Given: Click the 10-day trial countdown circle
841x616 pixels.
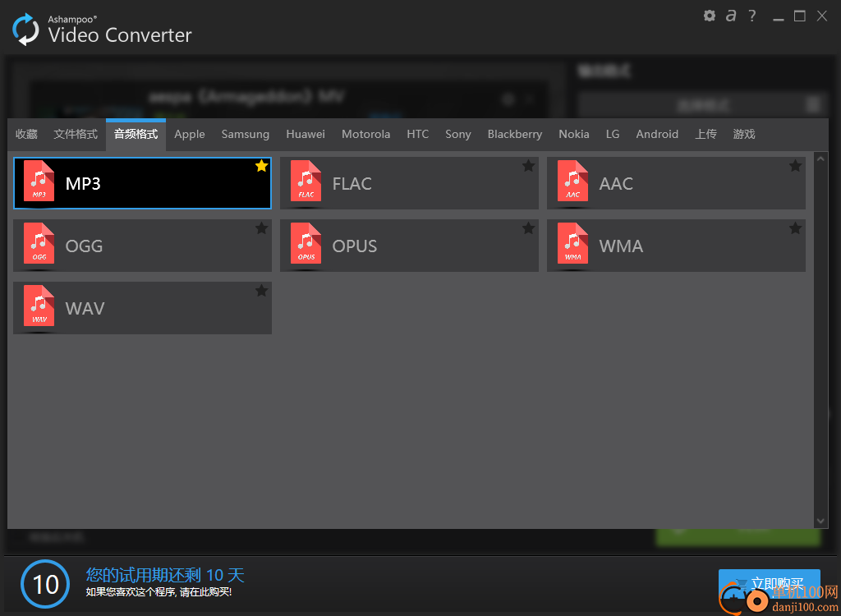Looking at the screenshot, I should pyautogui.click(x=45, y=584).
